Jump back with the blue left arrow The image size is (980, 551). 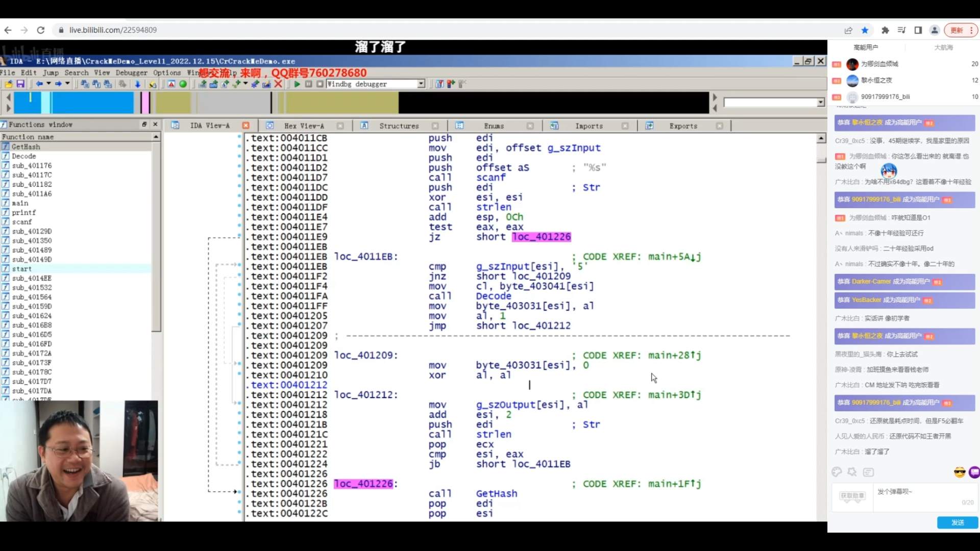39,84
